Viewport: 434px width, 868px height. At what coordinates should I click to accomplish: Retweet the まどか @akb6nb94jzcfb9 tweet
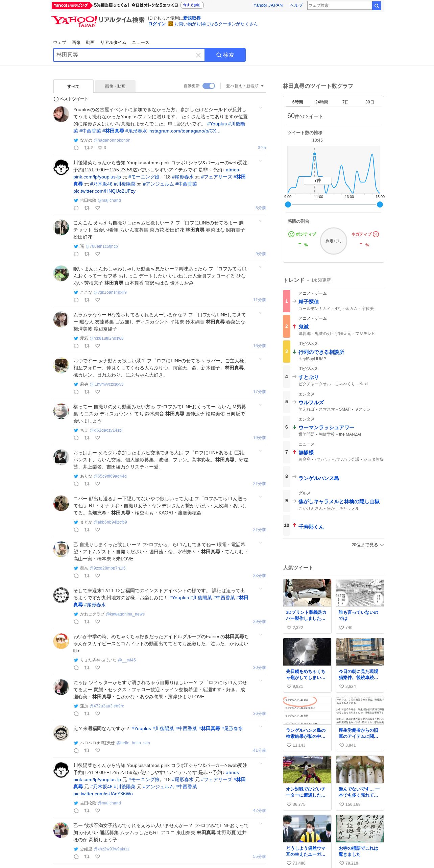pos(87,530)
